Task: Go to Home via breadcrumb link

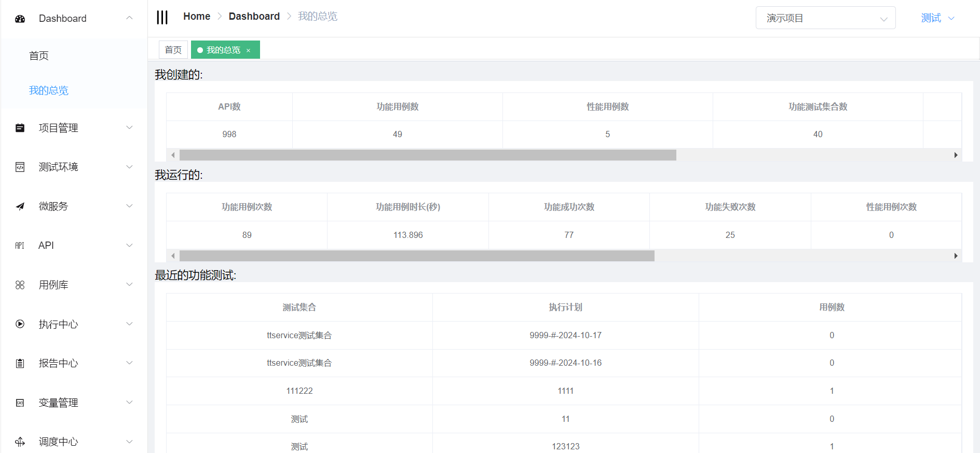Action: click(196, 17)
